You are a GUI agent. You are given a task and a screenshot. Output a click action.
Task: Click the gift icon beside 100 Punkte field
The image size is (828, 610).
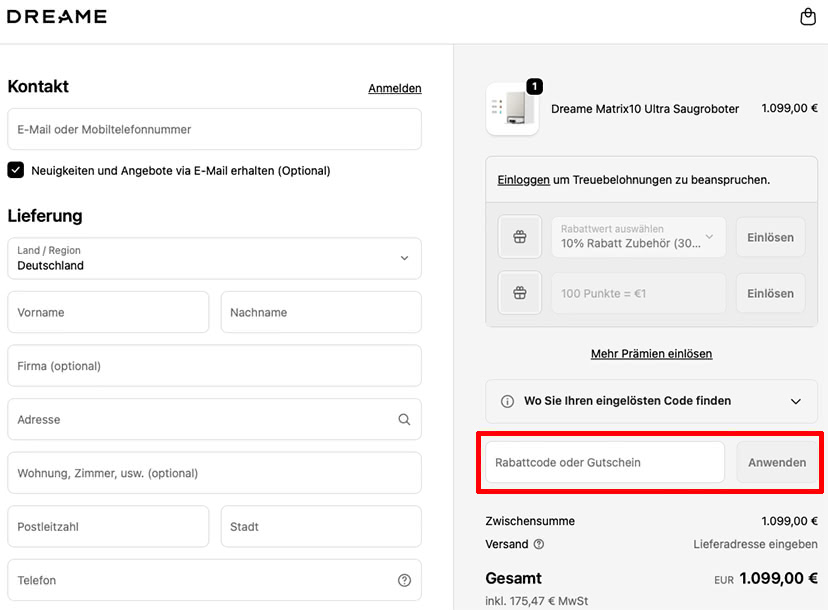coord(519,293)
